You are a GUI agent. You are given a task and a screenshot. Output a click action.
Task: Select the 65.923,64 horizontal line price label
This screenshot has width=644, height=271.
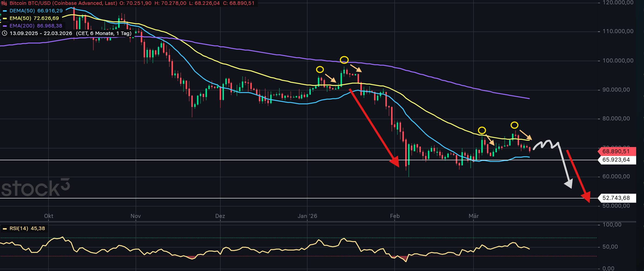pos(616,160)
